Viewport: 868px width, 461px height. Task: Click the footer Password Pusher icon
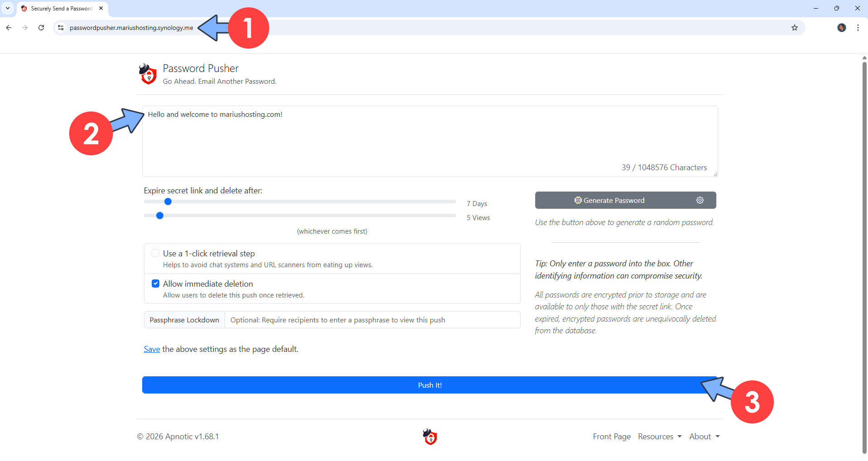[x=429, y=437]
